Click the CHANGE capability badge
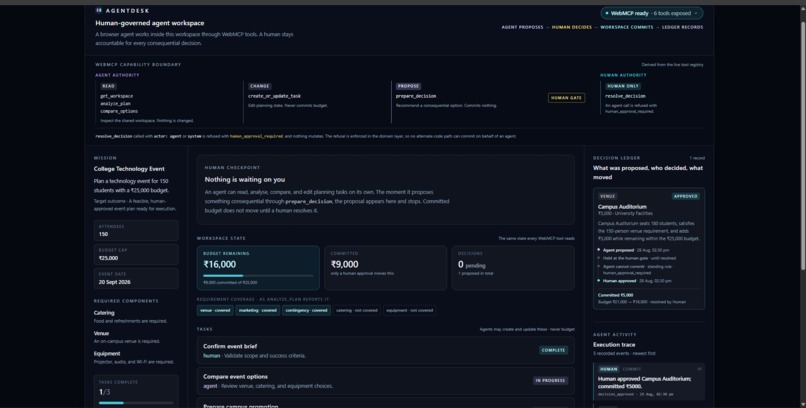806x408 pixels. pos(260,86)
